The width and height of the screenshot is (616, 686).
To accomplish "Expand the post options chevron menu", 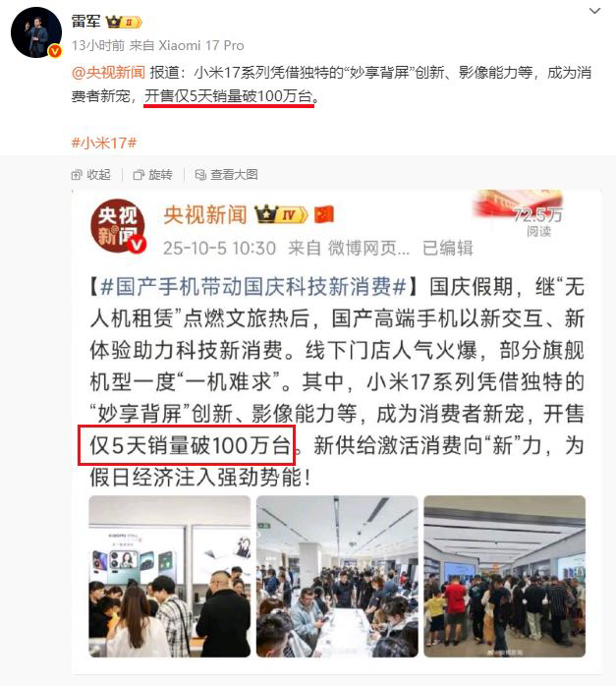I will click(x=595, y=11).
